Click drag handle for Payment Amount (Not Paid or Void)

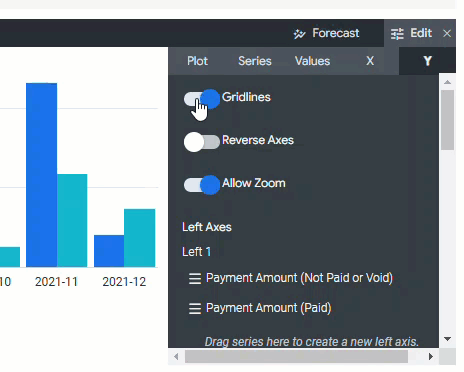pos(195,278)
